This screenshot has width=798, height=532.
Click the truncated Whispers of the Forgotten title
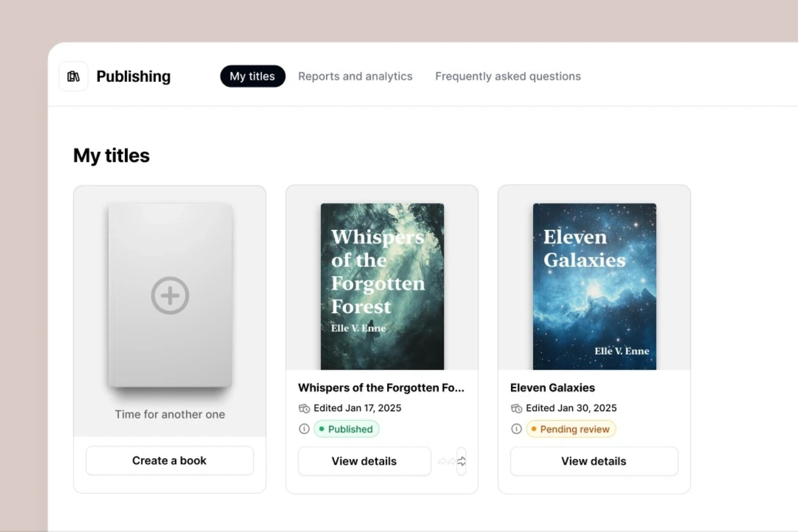tap(381, 387)
